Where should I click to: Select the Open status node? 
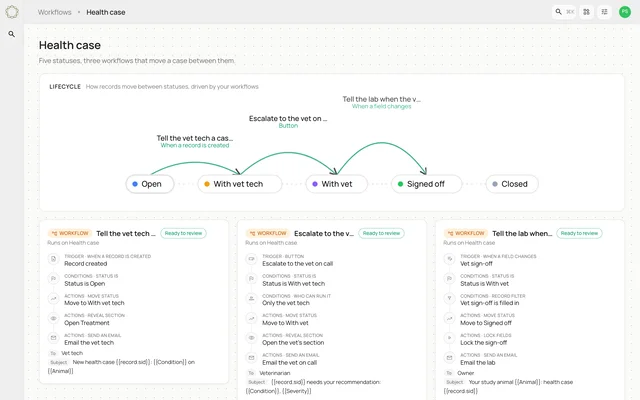tap(150, 184)
